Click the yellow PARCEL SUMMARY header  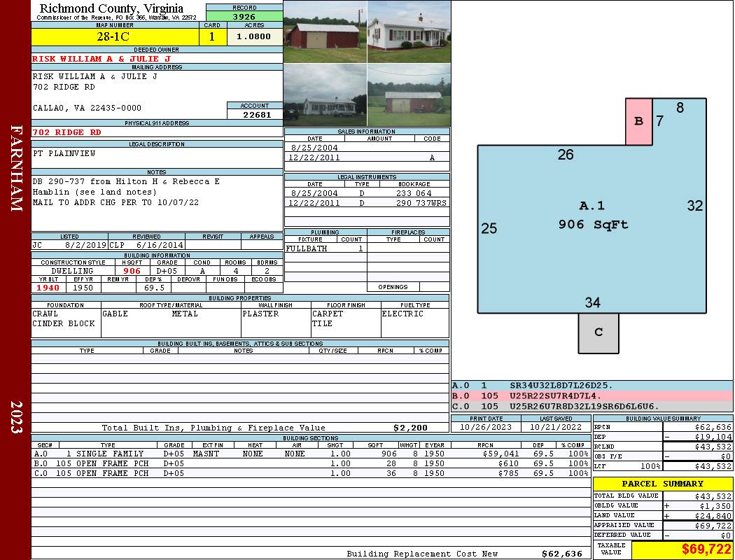[662, 484]
